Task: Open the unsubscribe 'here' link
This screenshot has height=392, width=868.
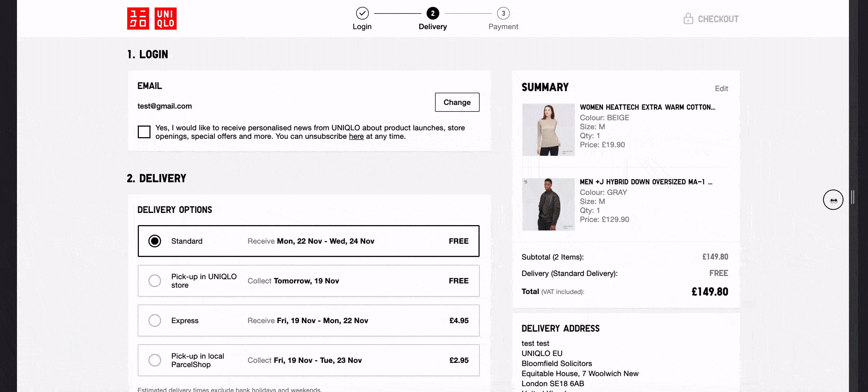Action: (x=356, y=136)
